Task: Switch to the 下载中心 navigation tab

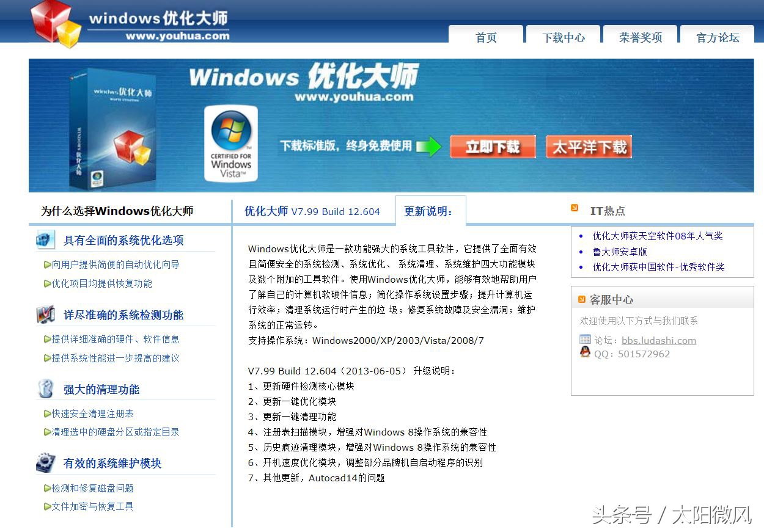Action: click(x=562, y=37)
